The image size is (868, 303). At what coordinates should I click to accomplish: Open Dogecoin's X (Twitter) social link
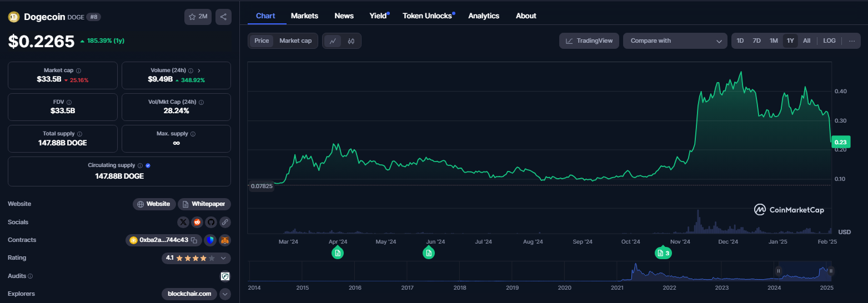click(183, 222)
